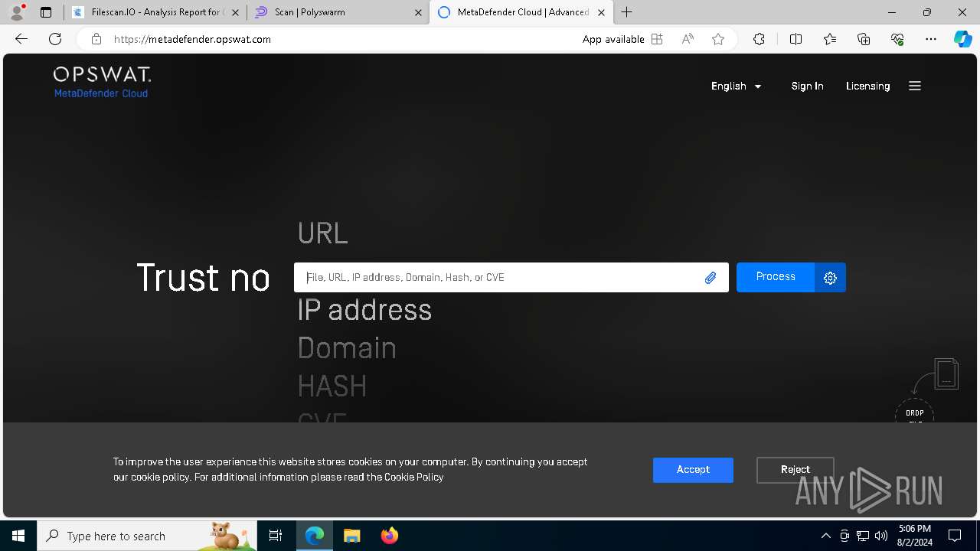The width and height of the screenshot is (980, 551).
Task: Launch Firefox from the taskbar
Action: (x=389, y=536)
